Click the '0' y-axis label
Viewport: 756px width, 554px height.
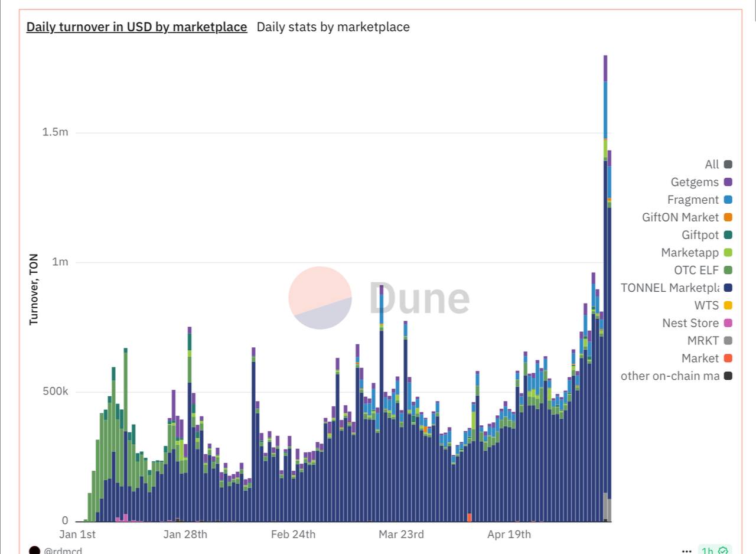tap(65, 521)
